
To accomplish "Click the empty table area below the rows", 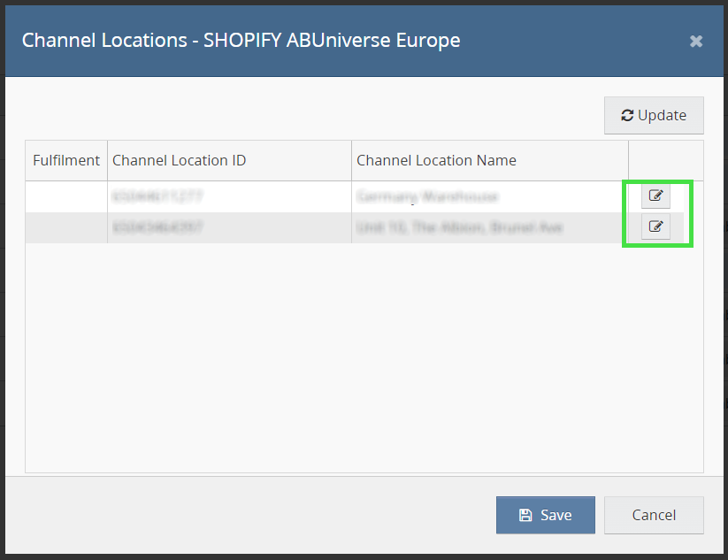I will point(364,354).
